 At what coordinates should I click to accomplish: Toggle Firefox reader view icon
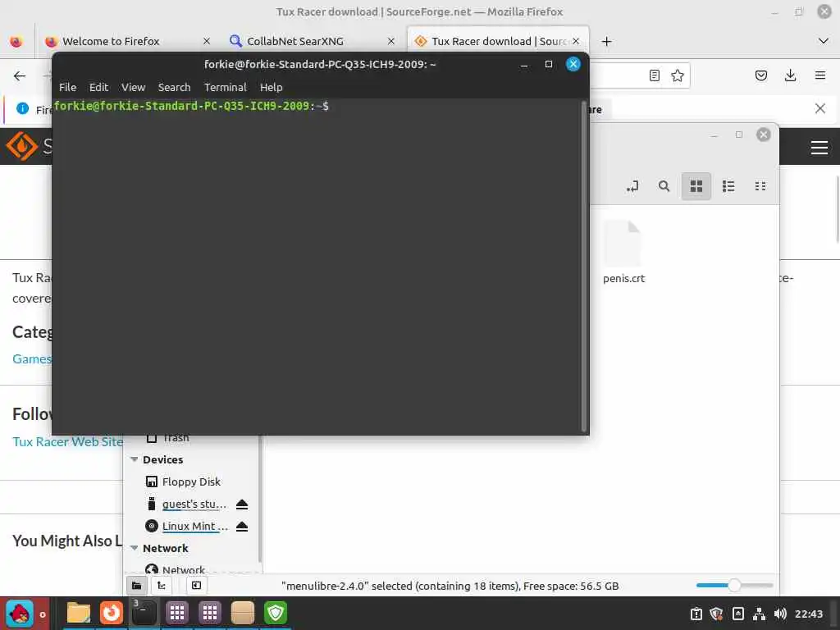654,75
